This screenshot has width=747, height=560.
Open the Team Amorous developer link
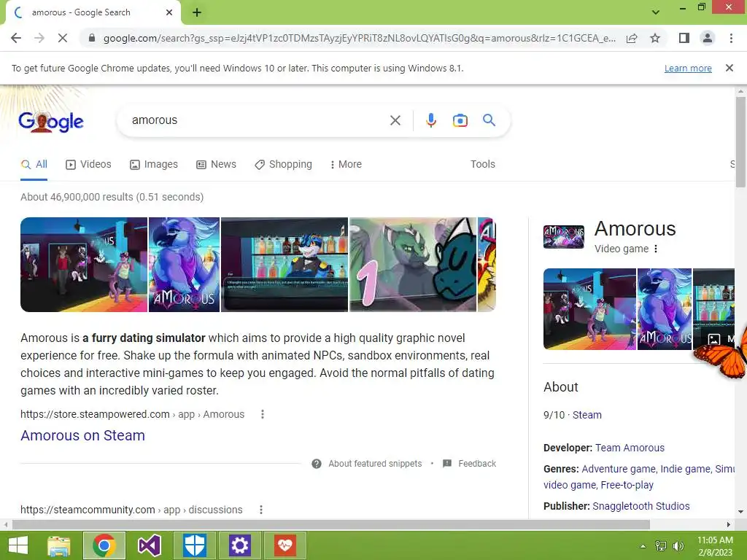tap(630, 448)
